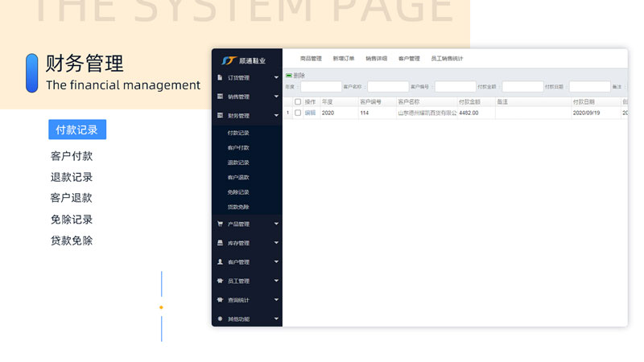The width and height of the screenshot is (644, 362).
Task: Click the 客户名称 filter input field
Action: tap(388, 87)
